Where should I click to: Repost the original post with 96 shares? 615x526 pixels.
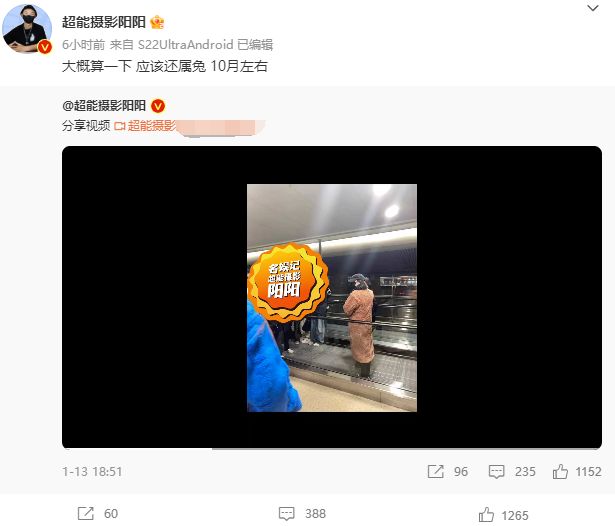(448, 471)
